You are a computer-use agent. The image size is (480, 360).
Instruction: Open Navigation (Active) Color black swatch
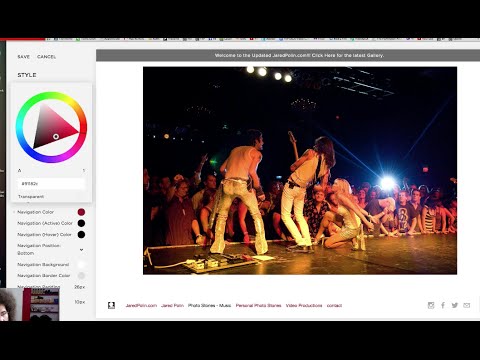pos(81,223)
